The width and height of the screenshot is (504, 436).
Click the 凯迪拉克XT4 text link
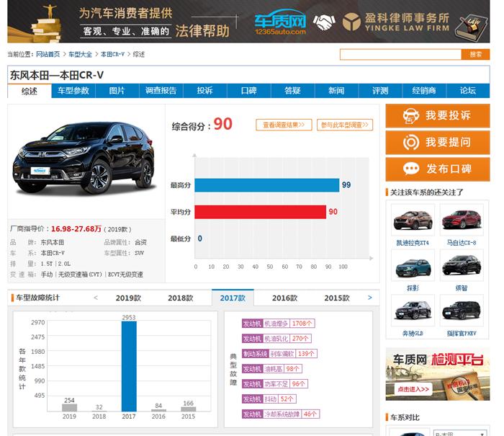(413, 243)
